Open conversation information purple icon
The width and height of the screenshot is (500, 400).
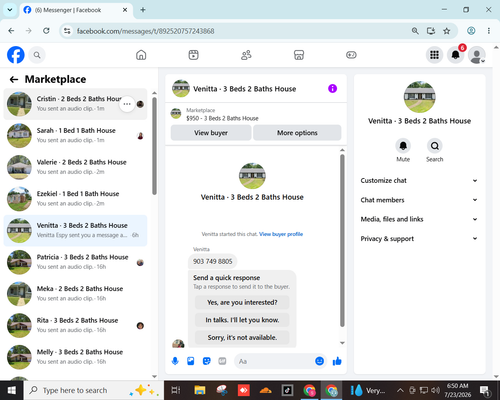pos(332,89)
